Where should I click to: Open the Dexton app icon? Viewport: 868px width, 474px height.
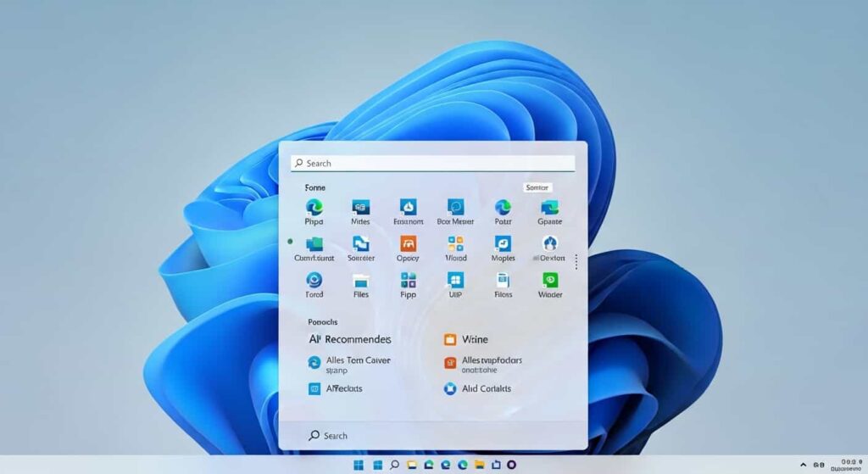[x=549, y=243]
